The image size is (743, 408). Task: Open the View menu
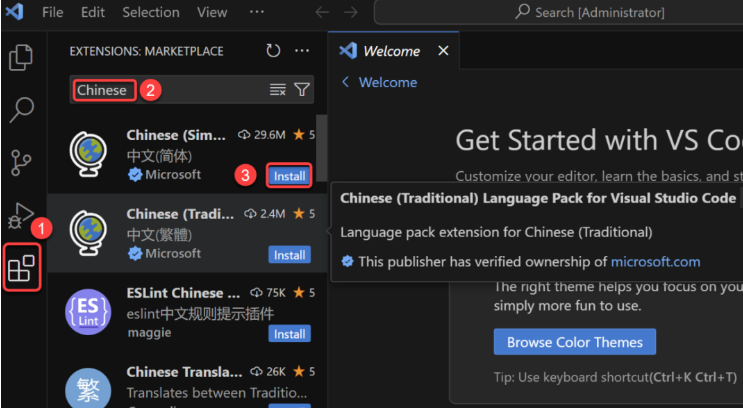tap(212, 12)
